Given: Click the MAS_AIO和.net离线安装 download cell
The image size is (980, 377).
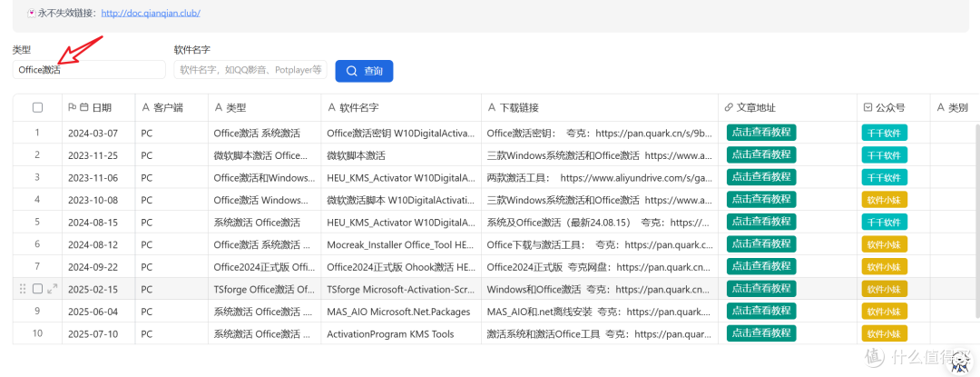Looking at the screenshot, I should [x=600, y=312].
